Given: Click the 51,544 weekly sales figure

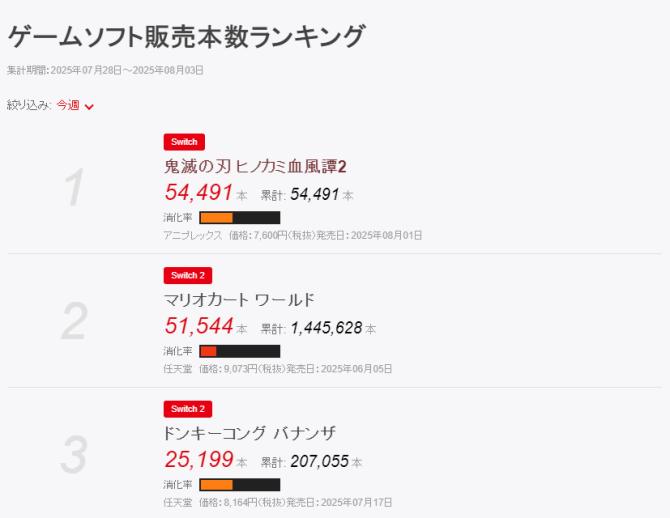Looking at the screenshot, I should (x=198, y=326).
